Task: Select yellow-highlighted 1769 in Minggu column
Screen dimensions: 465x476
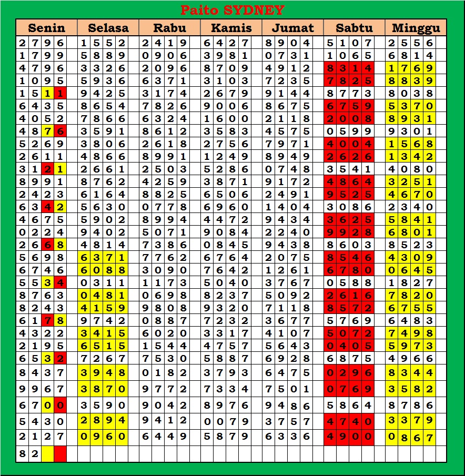Action: 410,68
